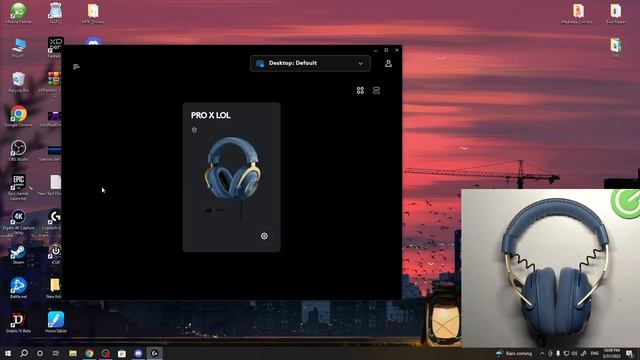Image resolution: width=640 pixels, height=360 pixels.
Task: Open the Mediatek Drivers desktop archive
Action: 577,13
